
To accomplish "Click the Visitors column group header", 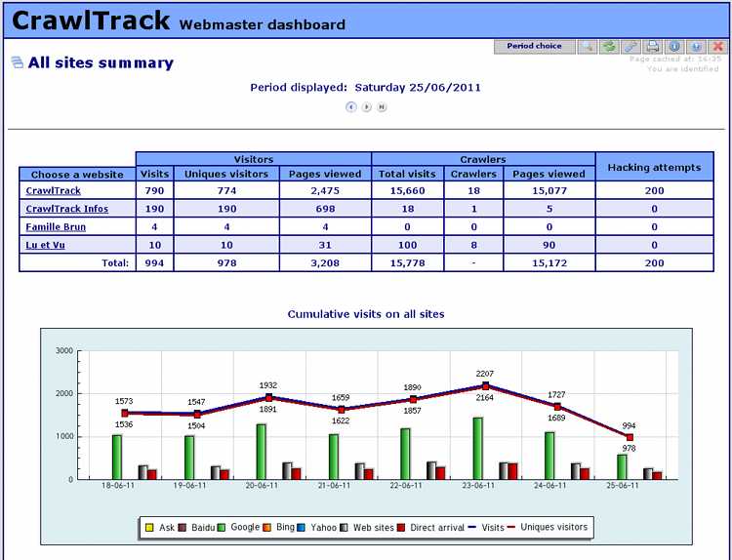I will 254,159.
